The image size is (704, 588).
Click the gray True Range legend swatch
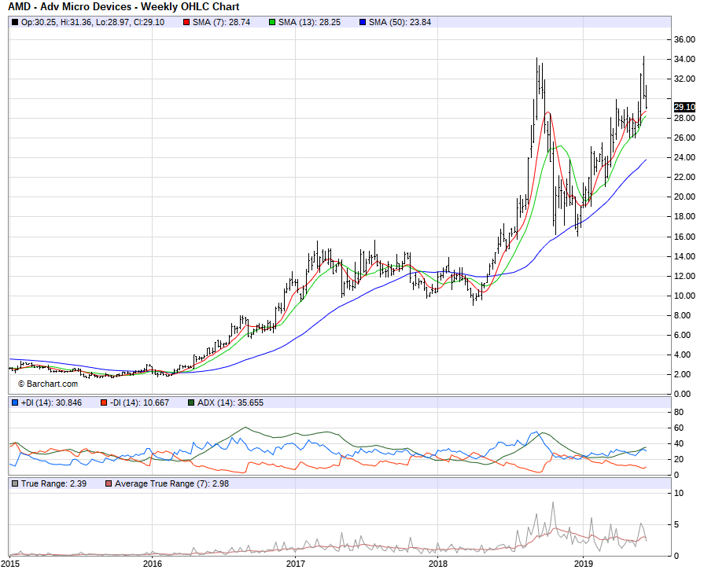[15, 483]
